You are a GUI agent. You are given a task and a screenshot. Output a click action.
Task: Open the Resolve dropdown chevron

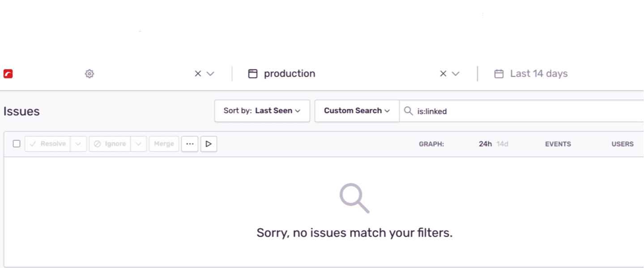coord(78,143)
